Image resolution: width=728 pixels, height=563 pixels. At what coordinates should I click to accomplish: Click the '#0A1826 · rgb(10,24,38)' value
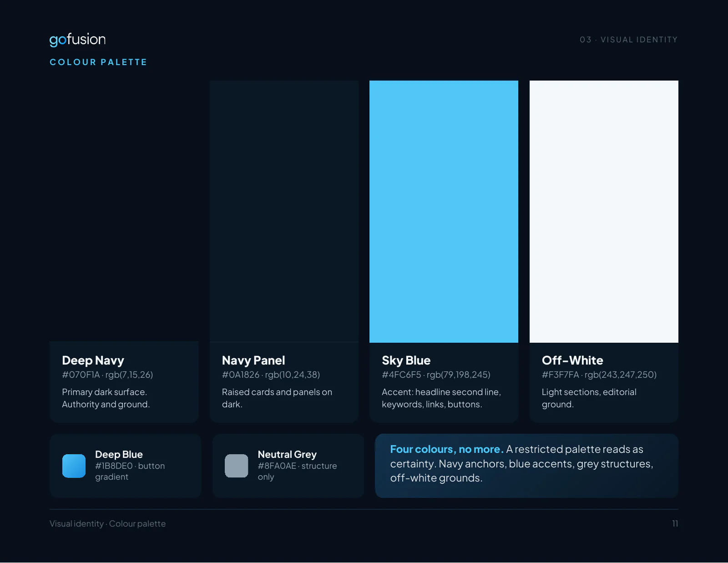coord(271,375)
